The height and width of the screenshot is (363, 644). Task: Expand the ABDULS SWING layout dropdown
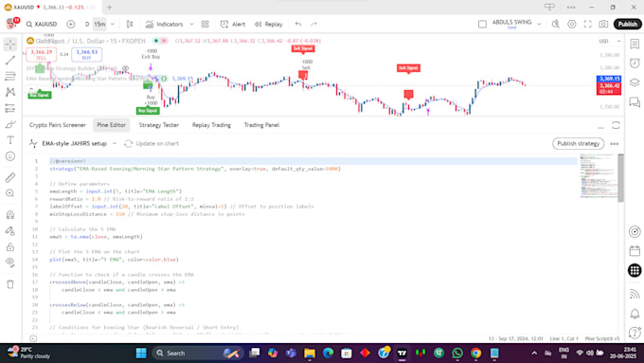point(539,25)
